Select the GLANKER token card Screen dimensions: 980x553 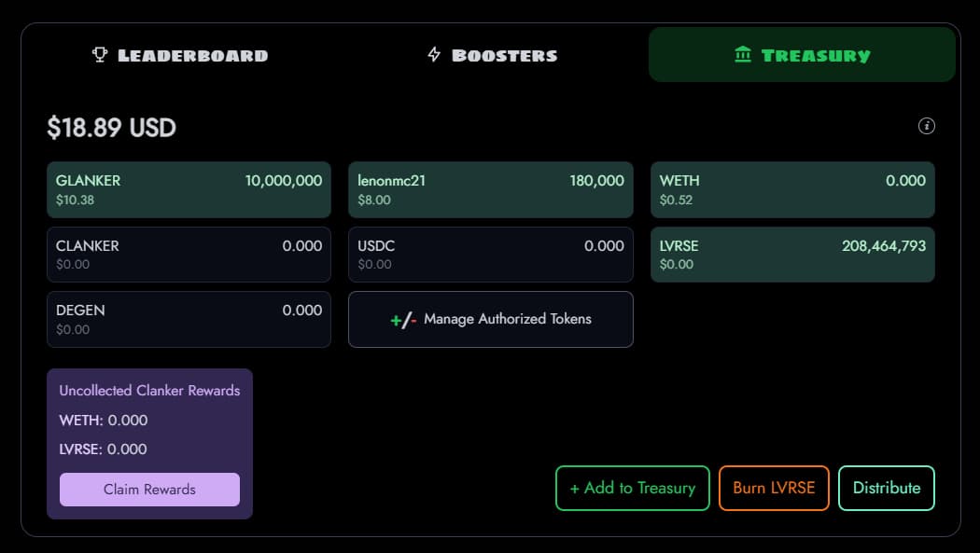pyautogui.click(x=189, y=189)
